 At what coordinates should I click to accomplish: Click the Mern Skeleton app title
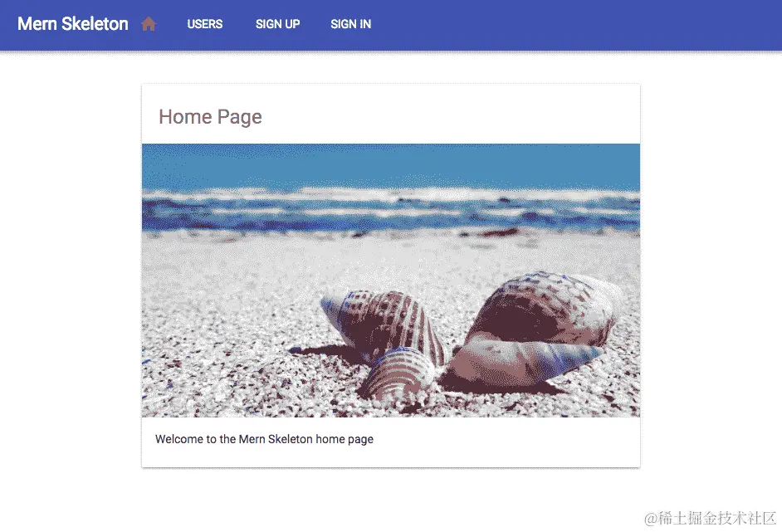(73, 23)
